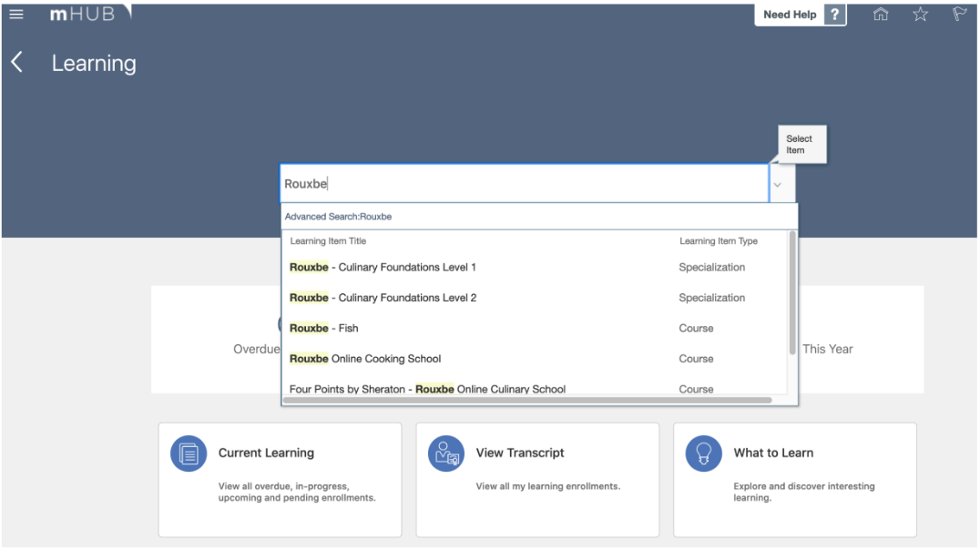Click the Overdue label

tap(256, 349)
